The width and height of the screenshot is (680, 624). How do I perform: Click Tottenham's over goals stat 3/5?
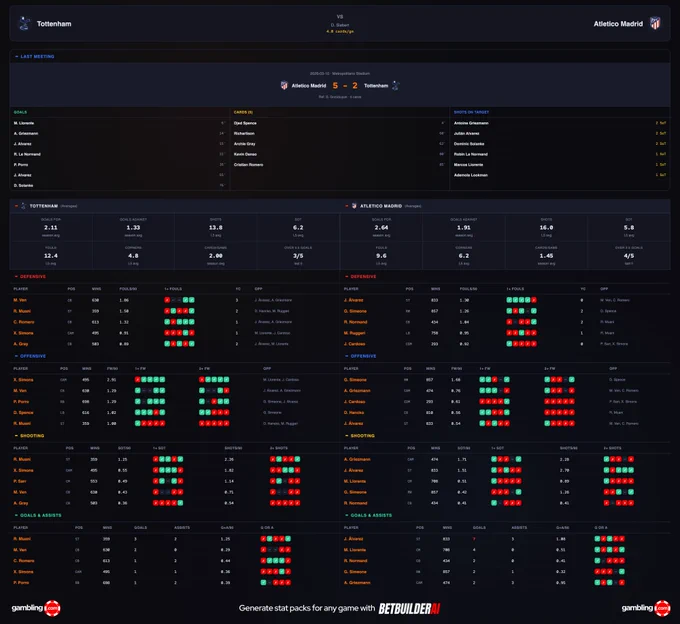pos(298,255)
